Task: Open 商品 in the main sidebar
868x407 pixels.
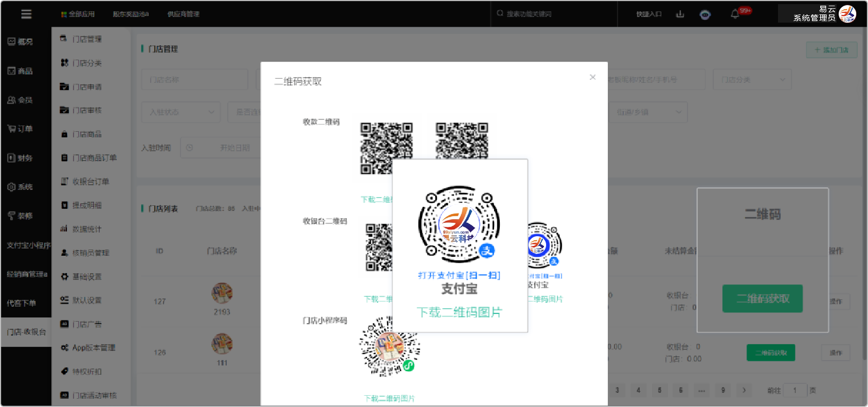Action: pyautogui.click(x=20, y=71)
